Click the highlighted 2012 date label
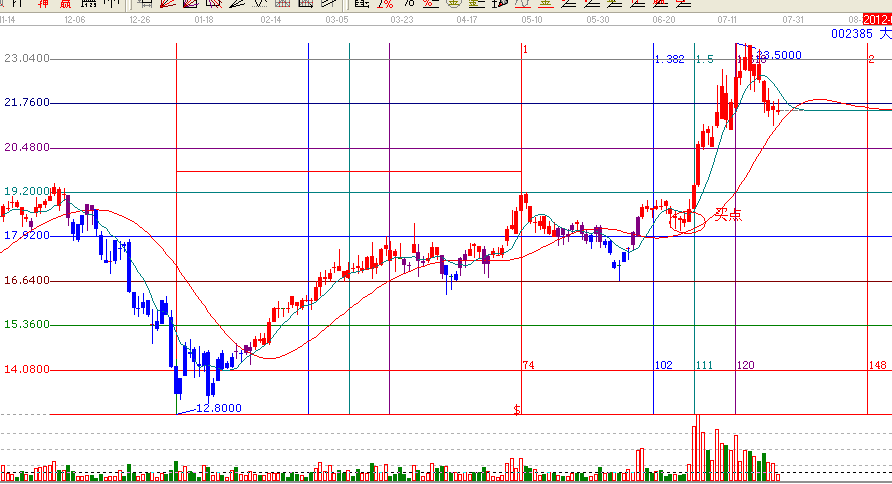892x484 pixels. tap(877, 19)
